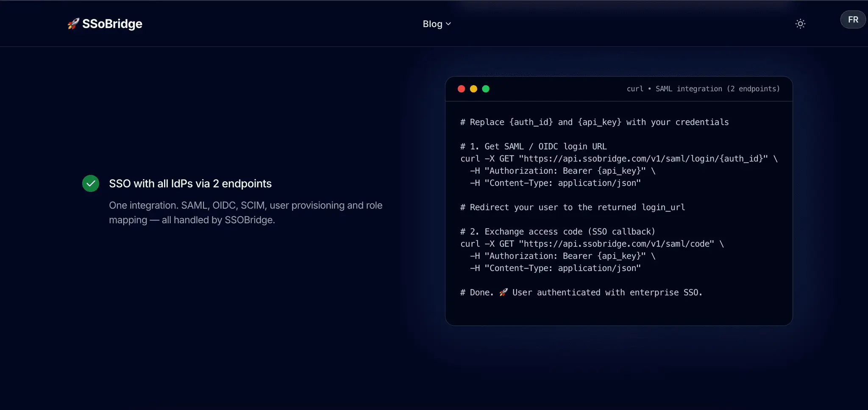Click "# 1. Get SAML / OIDC login URL" line
The height and width of the screenshot is (410, 868).
point(534,147)
